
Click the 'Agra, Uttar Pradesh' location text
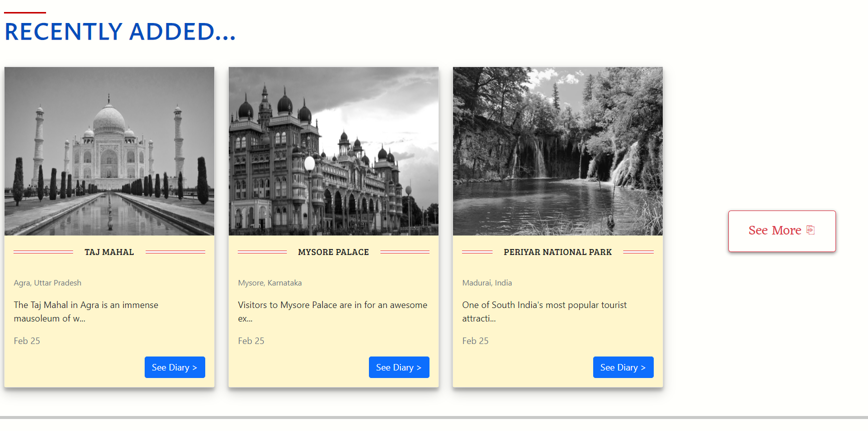[48, 283]
